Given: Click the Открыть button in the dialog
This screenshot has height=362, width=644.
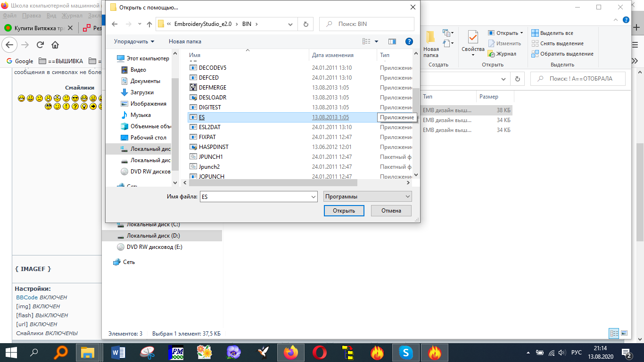Looking at the screenshot, I should point(344,210).
